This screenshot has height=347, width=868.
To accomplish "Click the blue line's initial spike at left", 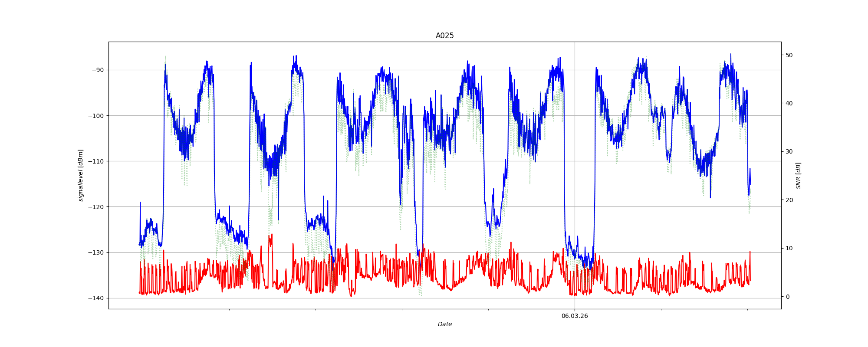I will click(x=140, y=202).
